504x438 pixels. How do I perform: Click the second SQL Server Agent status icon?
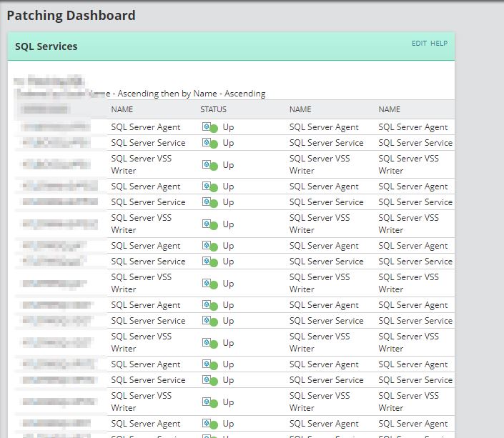pos(210,186)
